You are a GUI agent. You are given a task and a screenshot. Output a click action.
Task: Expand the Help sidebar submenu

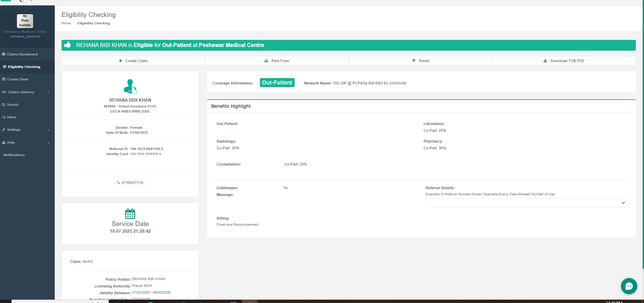tap(27, 143)
